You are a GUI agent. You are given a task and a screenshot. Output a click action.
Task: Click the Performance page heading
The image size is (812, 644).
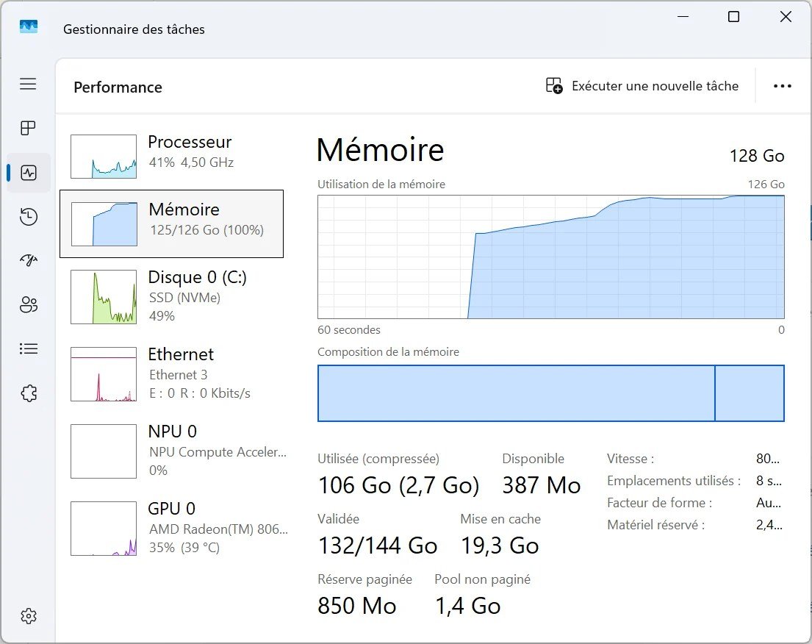tap(118, 87)
